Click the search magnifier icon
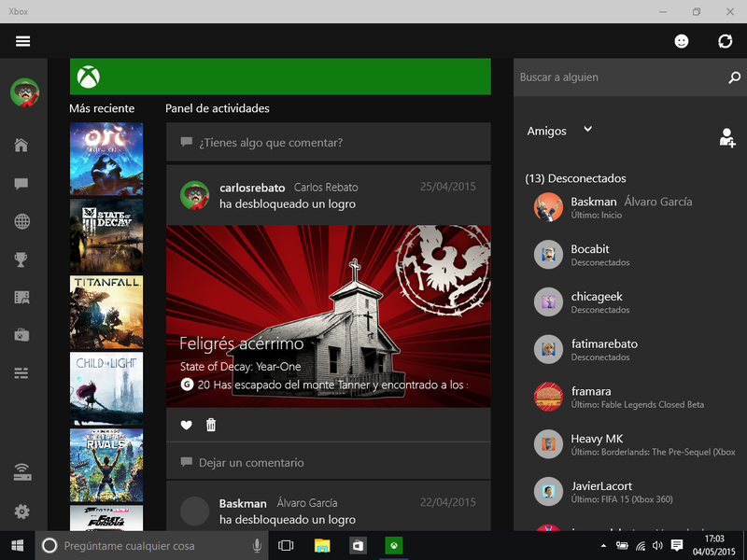This screenshot has width=747, height=560. [734, 77]
